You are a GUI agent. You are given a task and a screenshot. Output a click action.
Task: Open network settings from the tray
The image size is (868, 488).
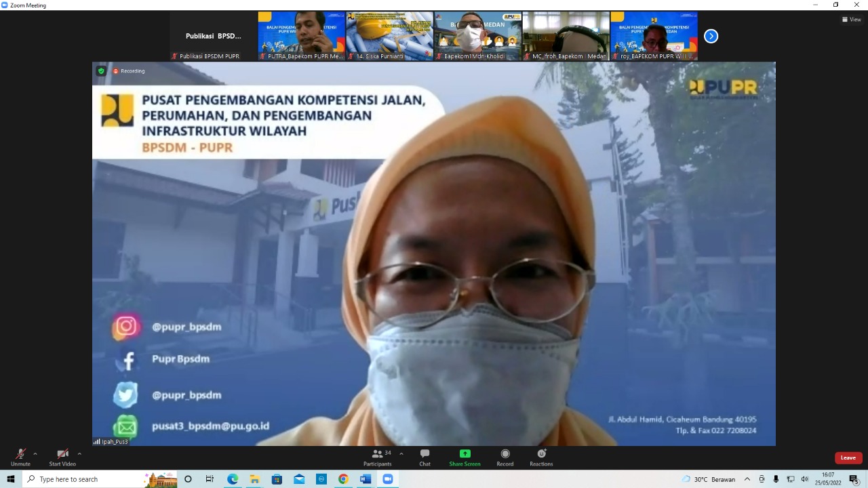[x=791, y=479]
